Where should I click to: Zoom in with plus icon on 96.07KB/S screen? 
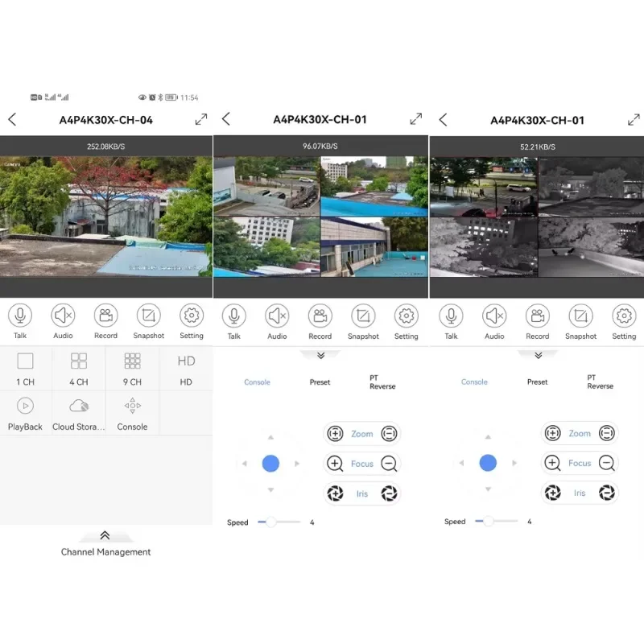335,433
